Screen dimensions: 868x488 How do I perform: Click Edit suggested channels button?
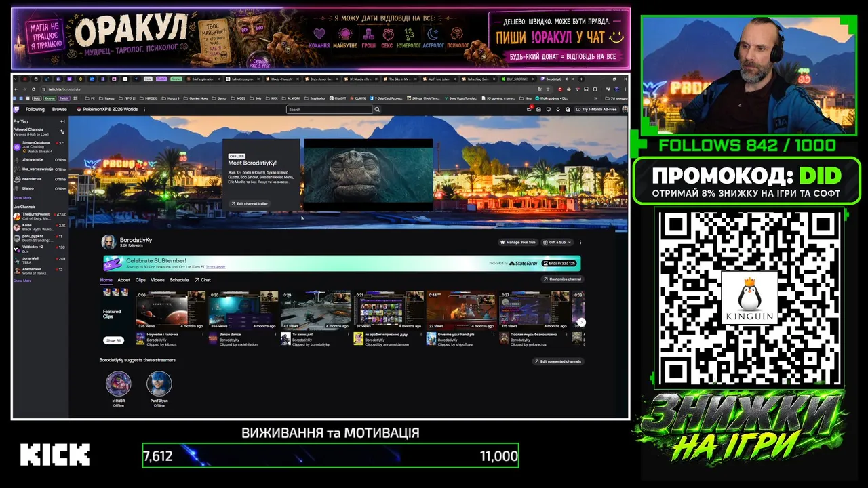tap(558, 361)
